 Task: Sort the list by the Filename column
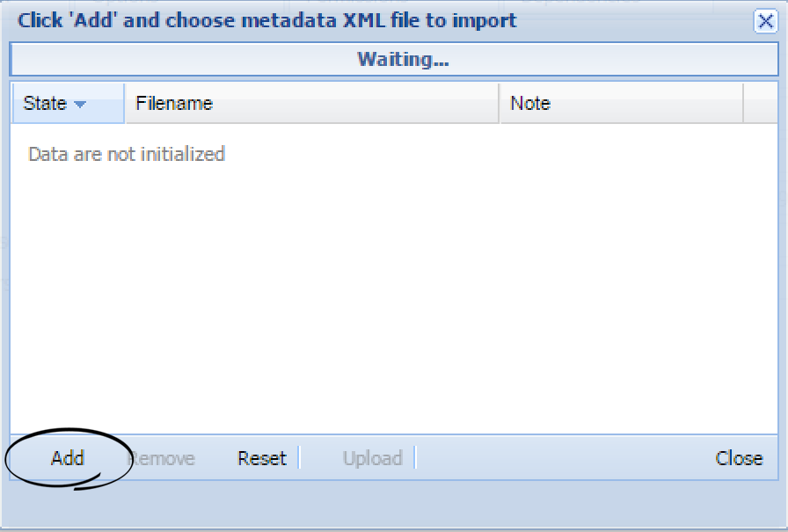[x=174, y=103]
